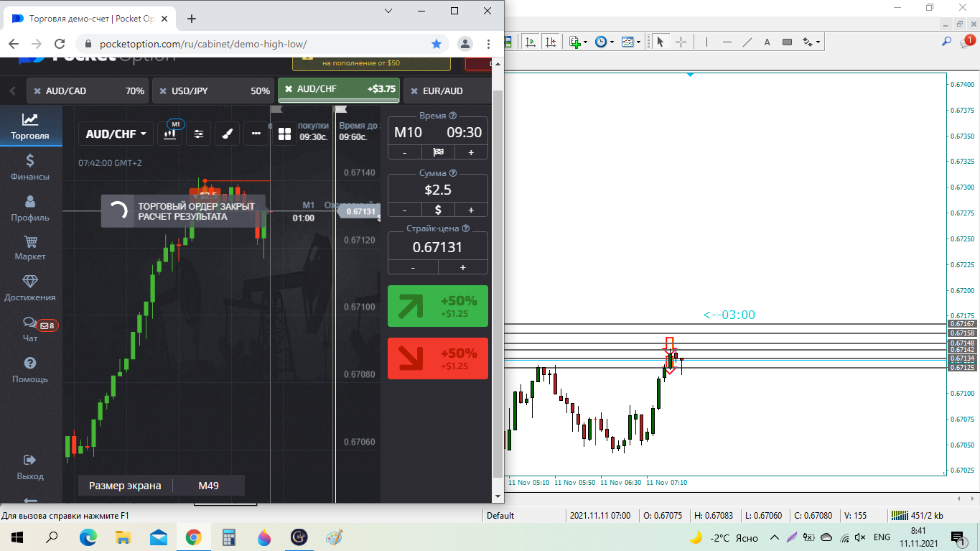Open the Профиль sidebar section
Image resolution: width=980 pixels, height=551 pixels.
click(30, 208)
